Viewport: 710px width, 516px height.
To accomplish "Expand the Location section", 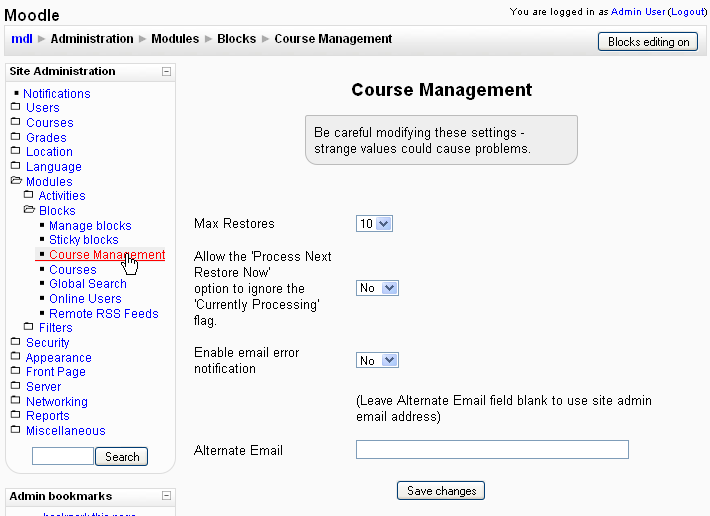I will [x=49, y=152].
